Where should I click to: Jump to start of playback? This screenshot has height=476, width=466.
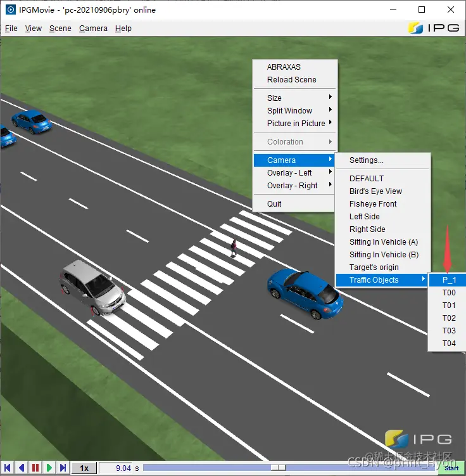point(8,468)
